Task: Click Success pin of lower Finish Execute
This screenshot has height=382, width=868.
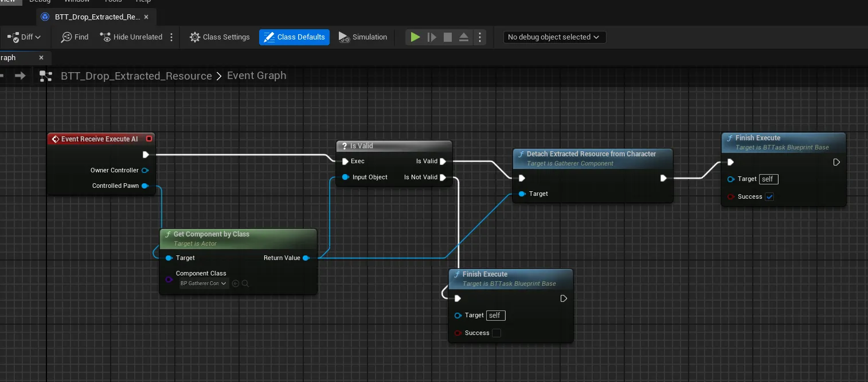Action: (x=458, y=333)
